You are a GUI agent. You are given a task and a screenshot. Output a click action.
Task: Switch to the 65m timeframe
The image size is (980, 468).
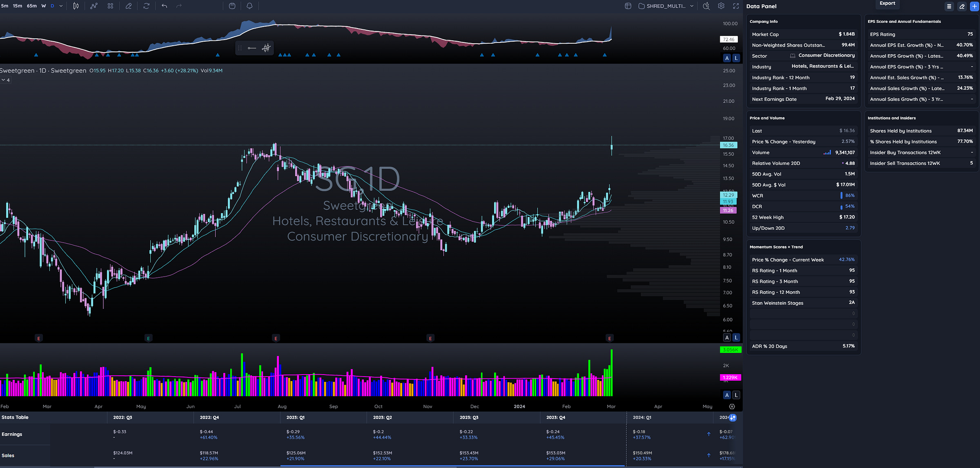click(31, 6)
